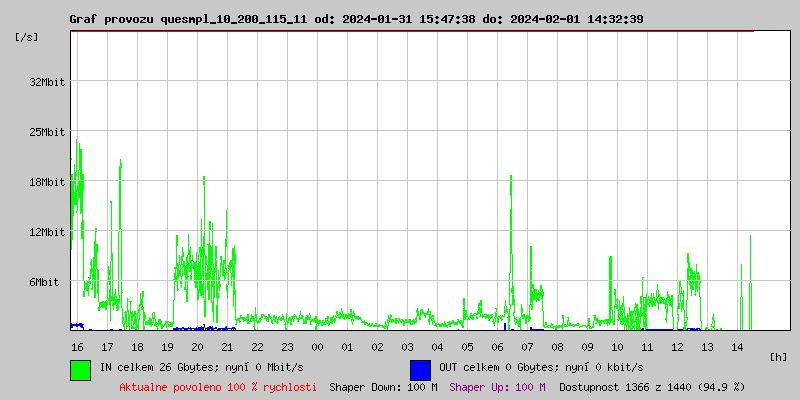
Task: Click the blue OUT legend swatch
Action: click(x=420, y=369)
